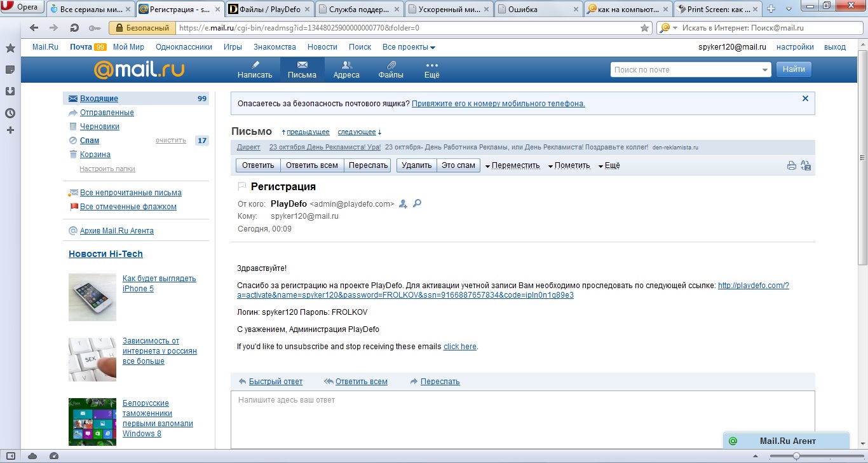Click the translate letter icon
The height and width of the screenshot is (463, 868).
(x=806, y=166)
